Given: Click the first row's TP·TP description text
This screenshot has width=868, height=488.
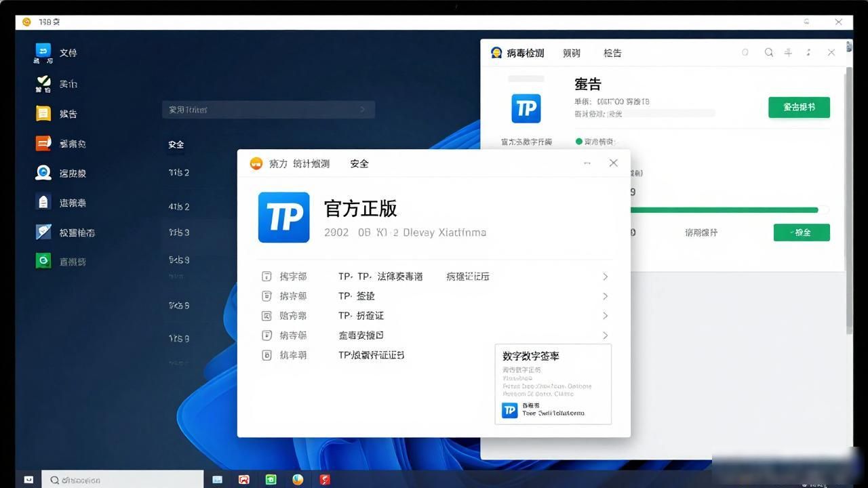Looking at the screenshot, I should 380,277.
